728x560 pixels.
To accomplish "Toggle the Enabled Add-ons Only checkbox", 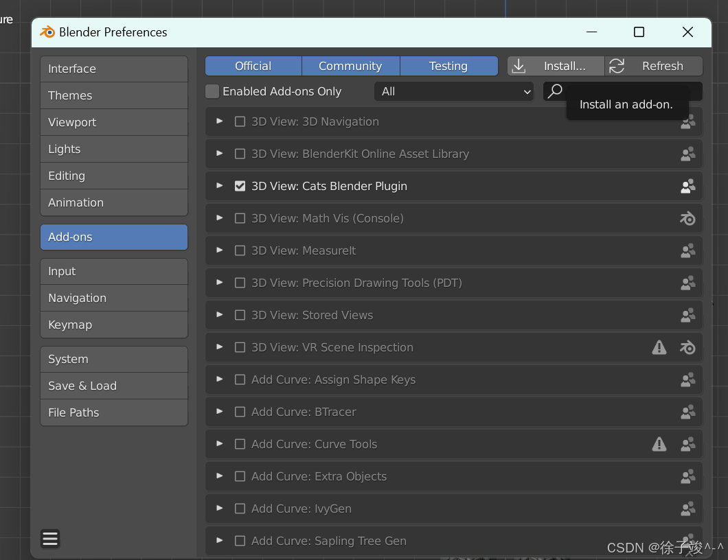I will [x=212, y=91].
